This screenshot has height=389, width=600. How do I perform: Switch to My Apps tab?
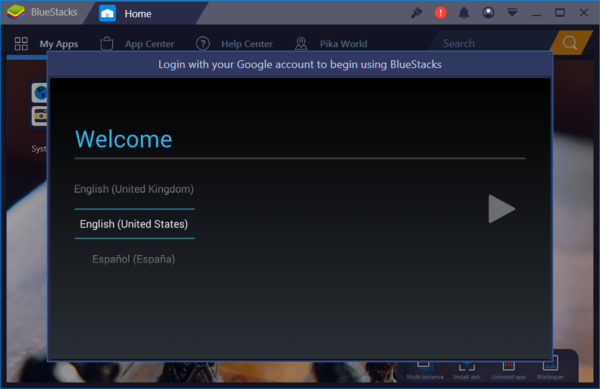click(59, 44)
